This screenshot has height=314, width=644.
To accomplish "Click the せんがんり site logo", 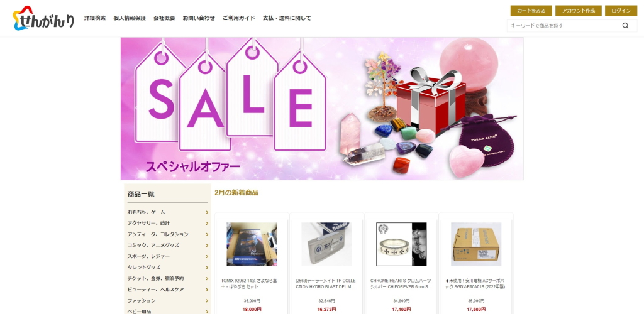I will click(43, 18).
